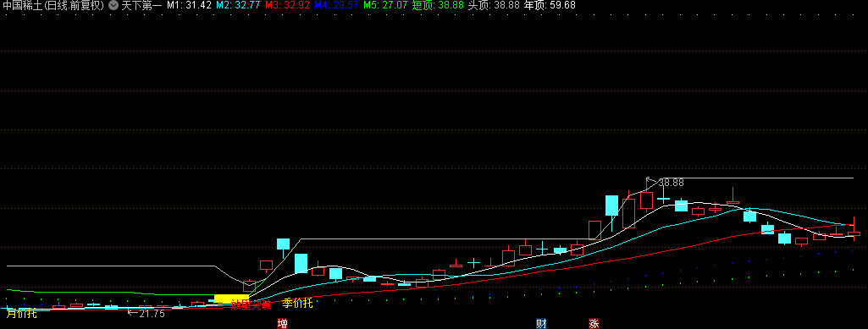Select the M3: 32.92 indicator value

(287, 6)
